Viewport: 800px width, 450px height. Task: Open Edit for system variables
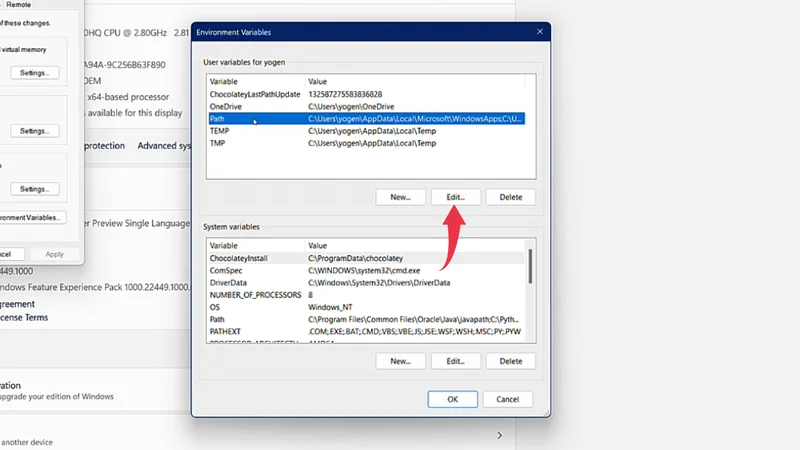[x=456, y=361]
